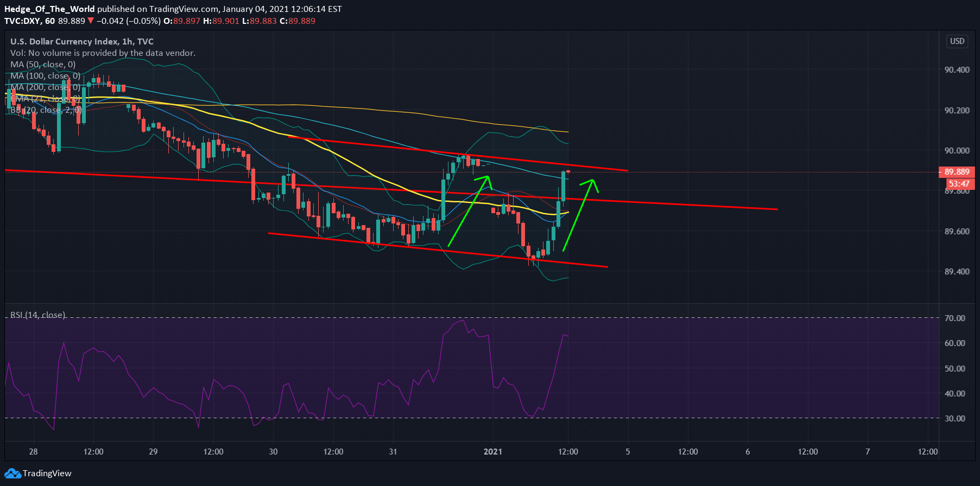The width and height of the screenshot is (980, 486).
Task: Click the '31' date label on time axis
Action: 393,451
